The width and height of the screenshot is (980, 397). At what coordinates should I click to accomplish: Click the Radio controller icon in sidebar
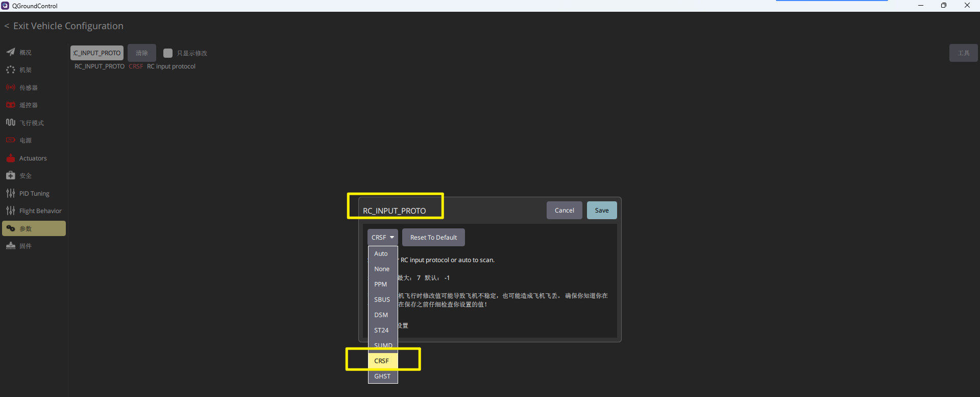[x=11, y=105]
